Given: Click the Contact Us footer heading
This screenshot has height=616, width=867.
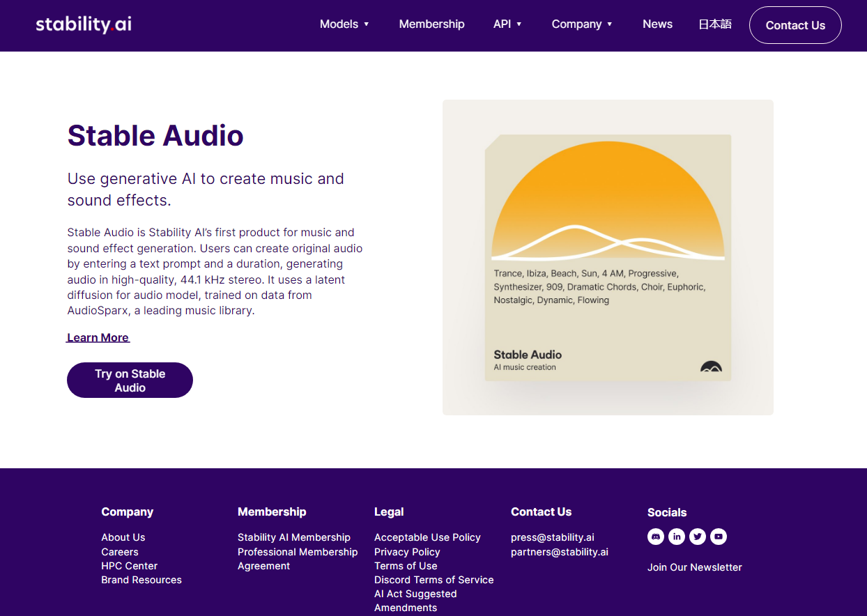Looking at the screenshot, I should click(541, 511).
